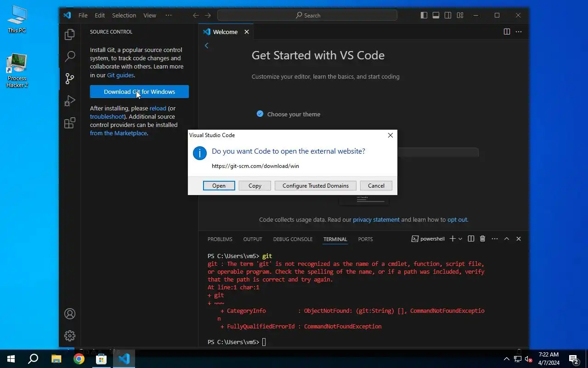Open the Git guides link

[120, 75]
